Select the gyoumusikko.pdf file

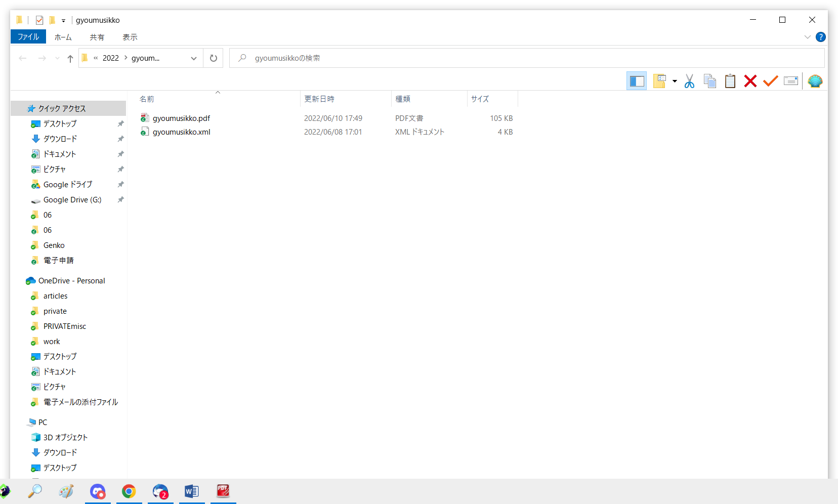point(181,118)
